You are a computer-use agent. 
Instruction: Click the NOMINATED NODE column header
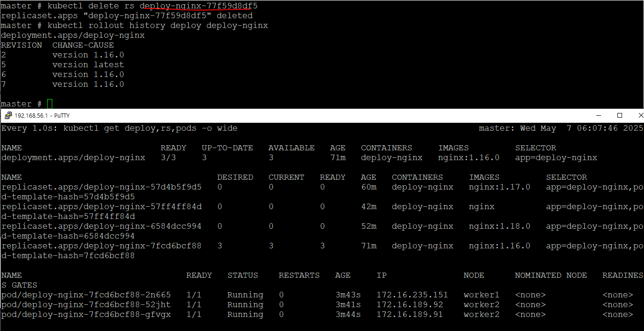click(x=551, y=275)
